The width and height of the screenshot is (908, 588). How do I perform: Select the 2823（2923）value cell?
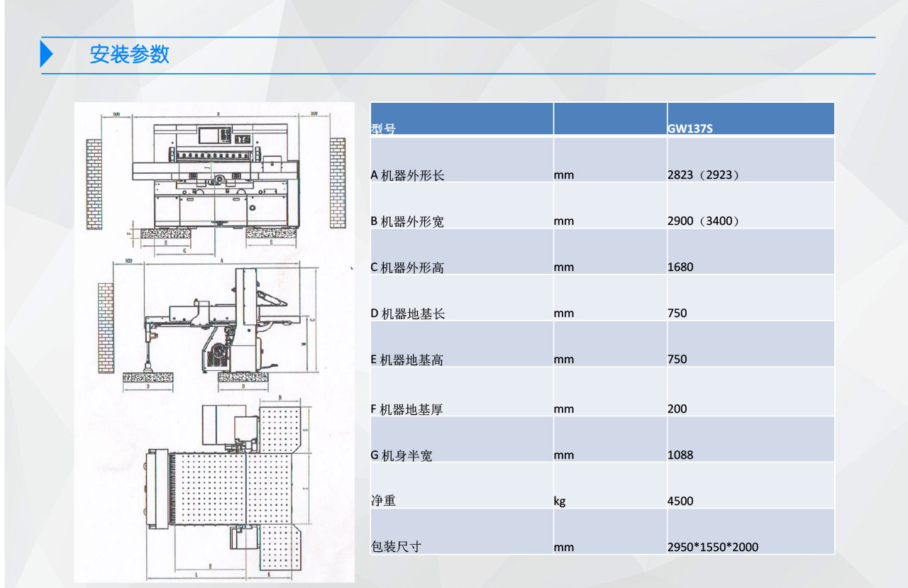pos(703,175)
